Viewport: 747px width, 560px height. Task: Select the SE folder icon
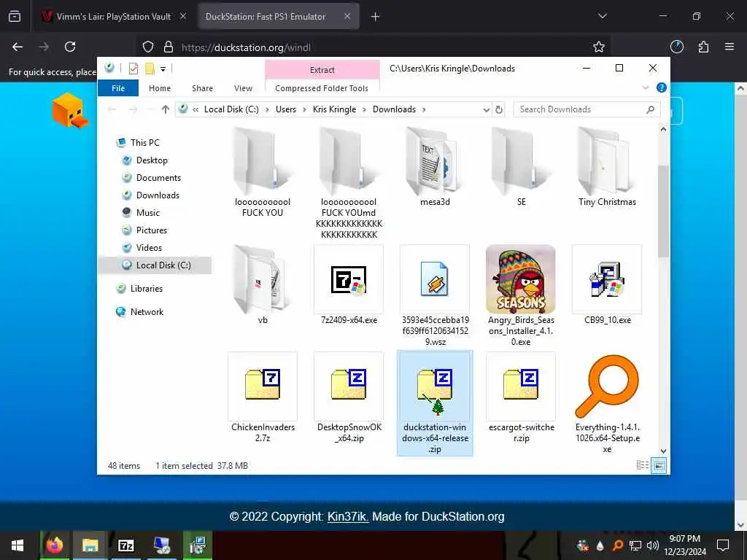pos(521,161)
